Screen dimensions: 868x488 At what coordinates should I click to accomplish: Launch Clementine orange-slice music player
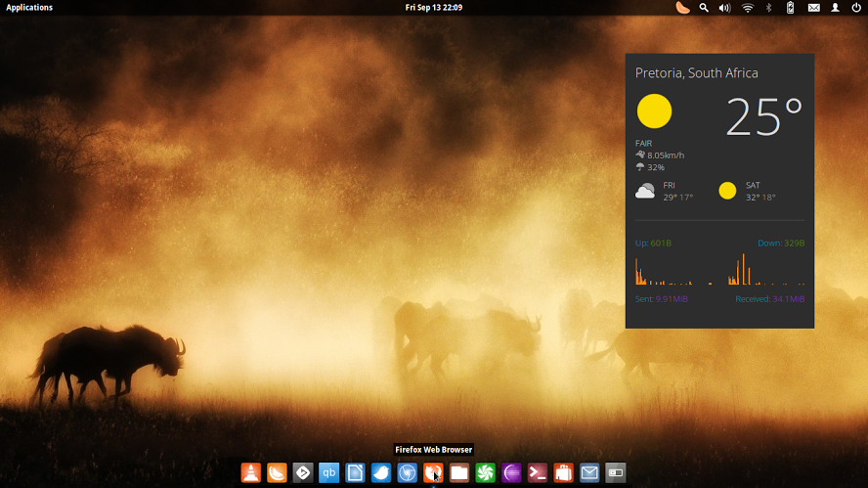click(277, 472)
